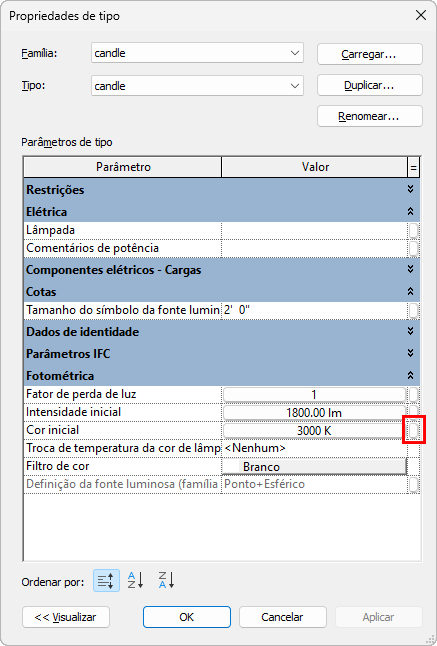Collapse the Elétrica group
This screenshot has width=437, height=646.
410,211
